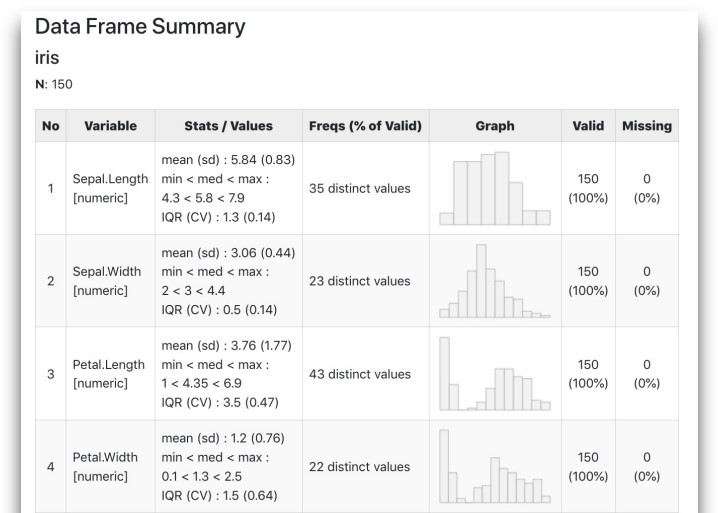Click the No column header
Image resolution: width=718 pixels, height=513 pixels.
tap(51, 126)
